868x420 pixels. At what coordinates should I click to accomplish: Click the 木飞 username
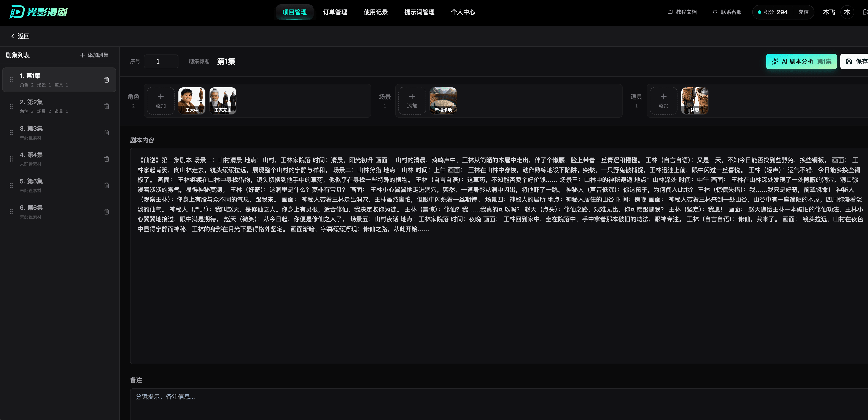(x=829, y=12)
